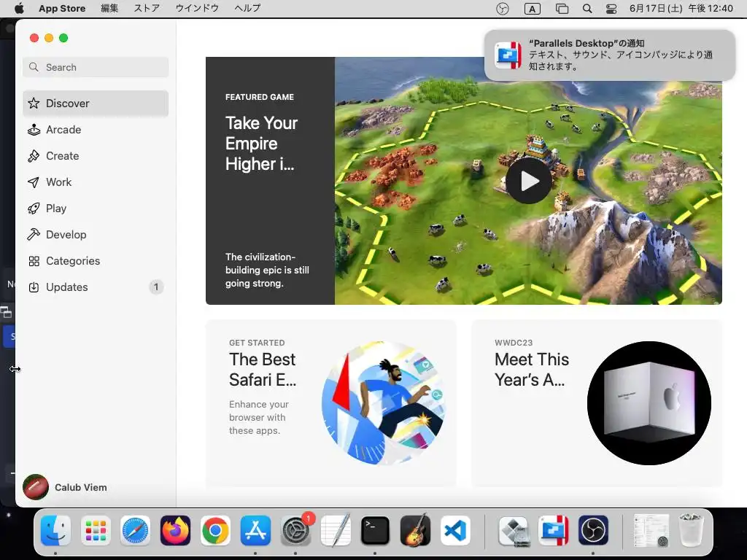The height and width of the screenshot is (560, 747).
Task: Click the stacked windows icon in menu bar
Action: coord(562,9)
